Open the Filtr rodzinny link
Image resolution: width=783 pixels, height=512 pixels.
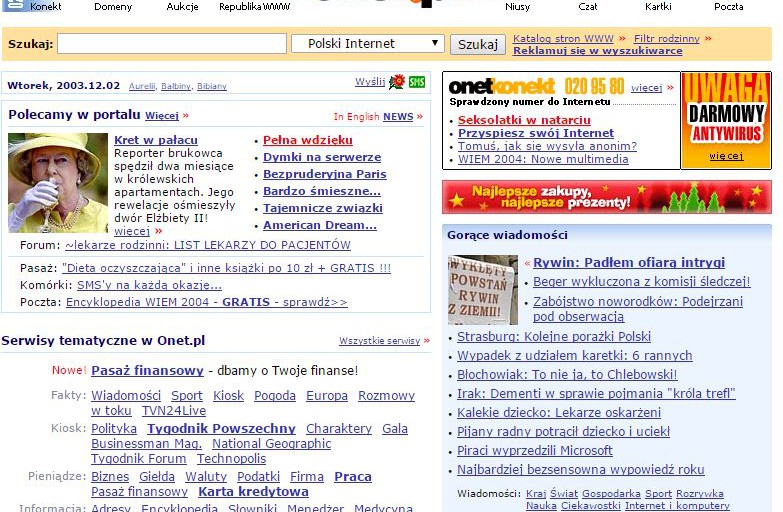pos(667,38)
